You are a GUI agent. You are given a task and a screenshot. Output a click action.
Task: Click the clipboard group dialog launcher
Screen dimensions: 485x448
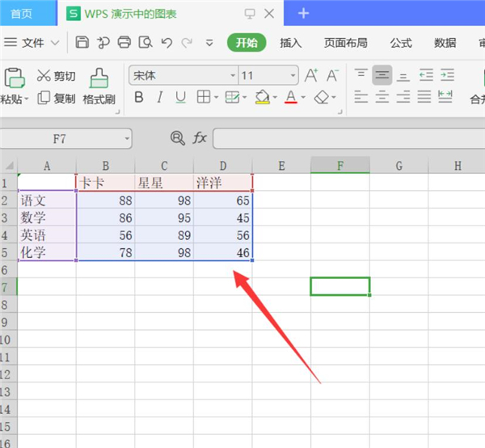click(117, 112)
